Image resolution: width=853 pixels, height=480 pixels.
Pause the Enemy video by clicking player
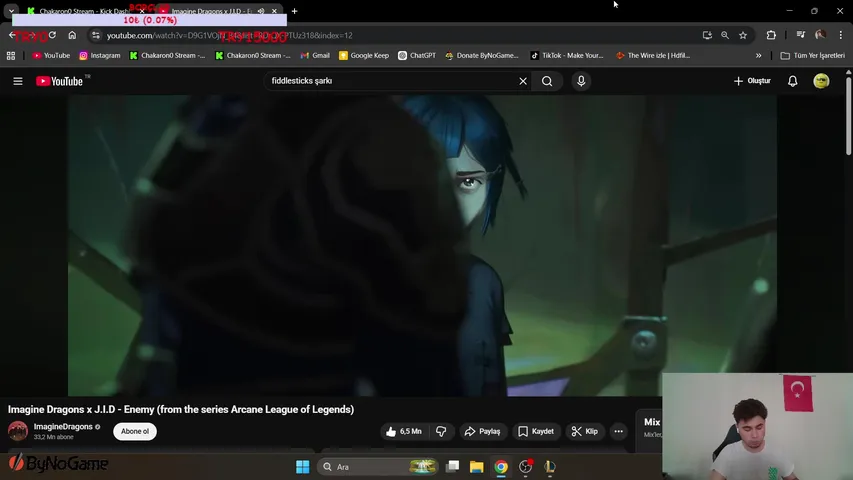[422, 245]
